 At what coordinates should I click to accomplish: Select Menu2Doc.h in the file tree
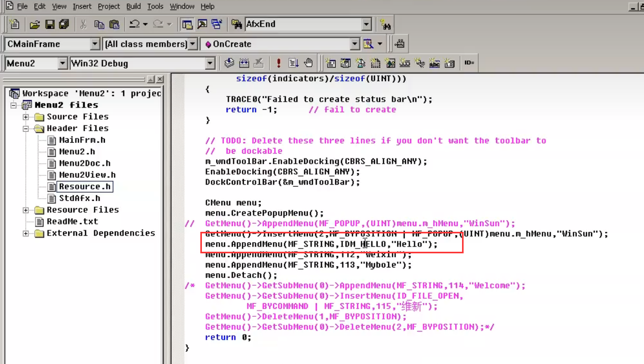(x=84, y=163)
